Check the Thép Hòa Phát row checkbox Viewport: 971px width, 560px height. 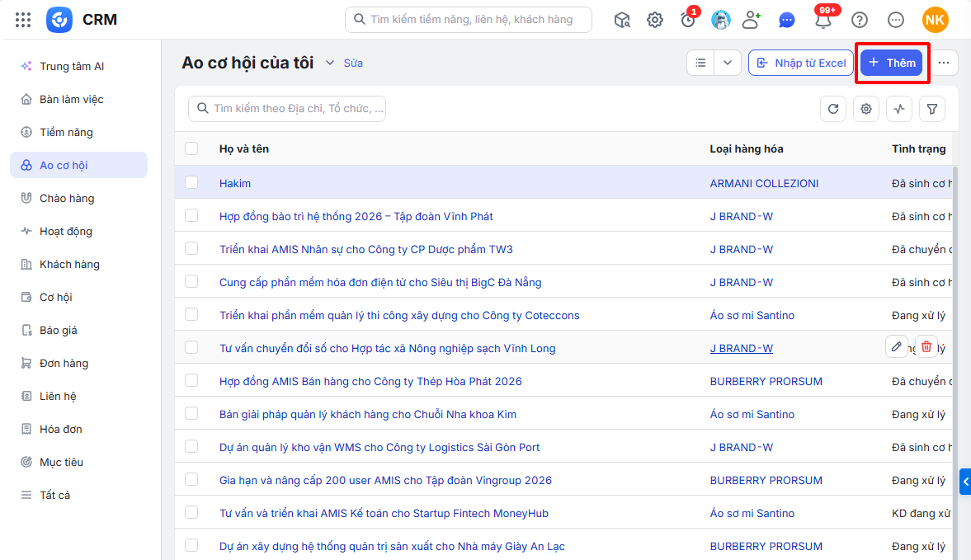pyautogui.click(x=191, y=380)
